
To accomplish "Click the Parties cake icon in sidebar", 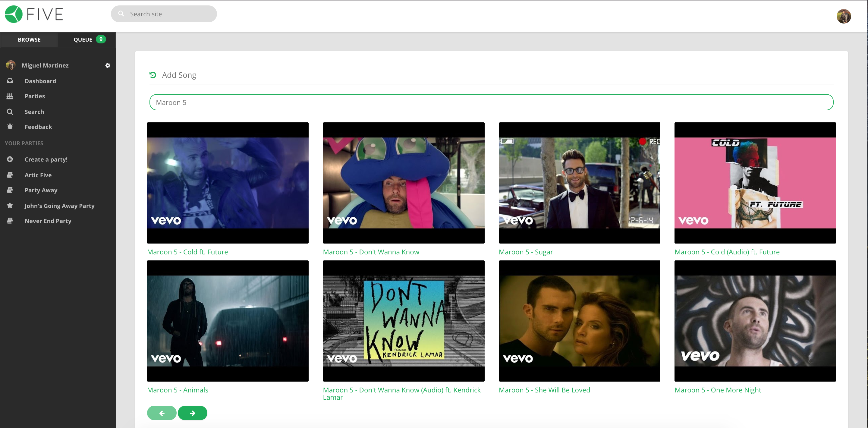I will 10,96.
